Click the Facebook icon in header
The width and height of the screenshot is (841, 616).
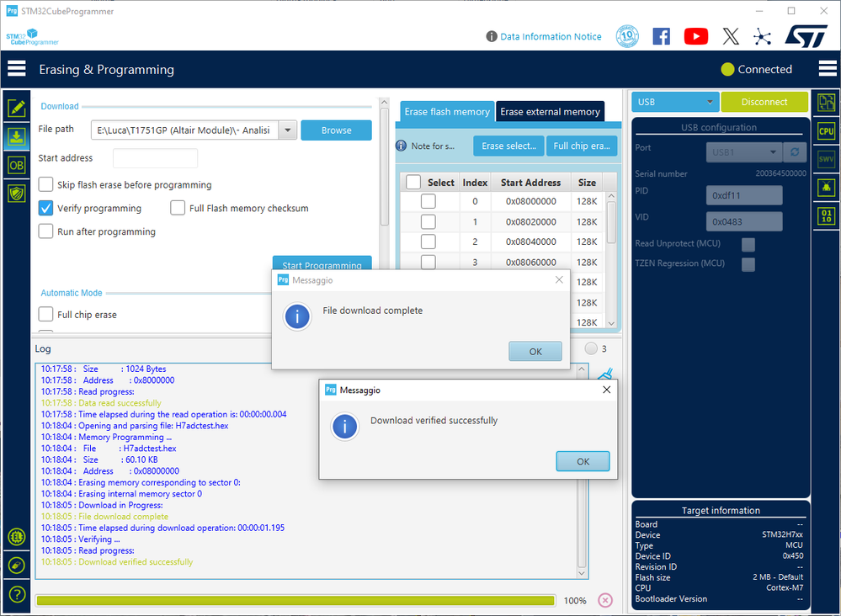[x=662, y=36]
